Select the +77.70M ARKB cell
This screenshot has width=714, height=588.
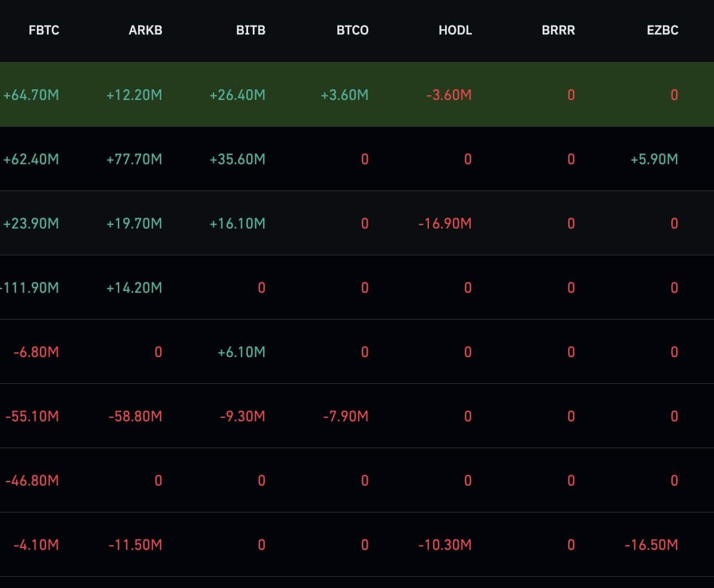[x=134, y=159]
